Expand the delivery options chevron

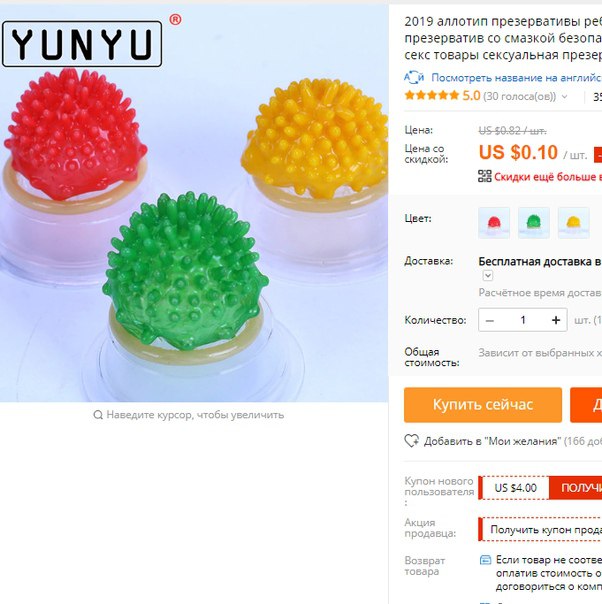pos(488,275)
